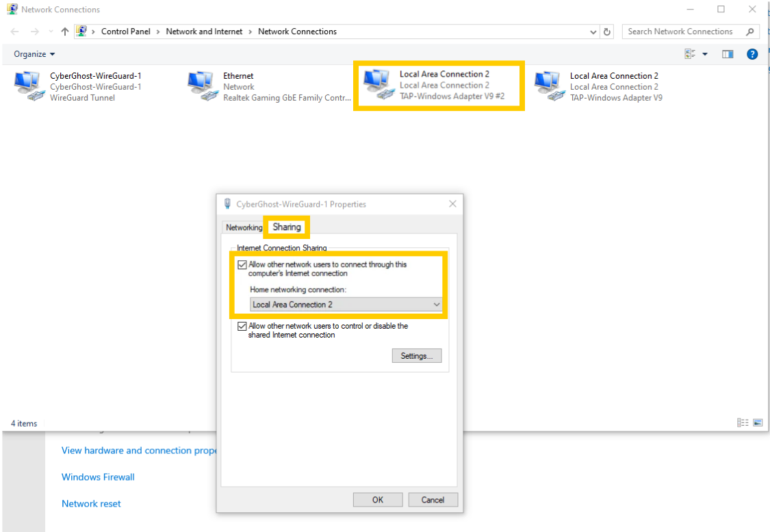Expand chevron after Control Panel breadcrumb
The image size is (770, 532).
(158, 31)
